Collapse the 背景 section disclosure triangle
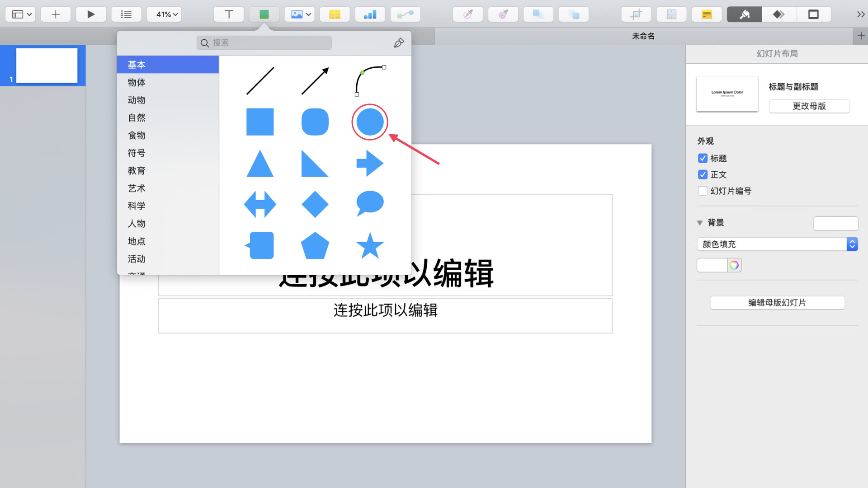The image size is (868, 488). pos(700,222)
